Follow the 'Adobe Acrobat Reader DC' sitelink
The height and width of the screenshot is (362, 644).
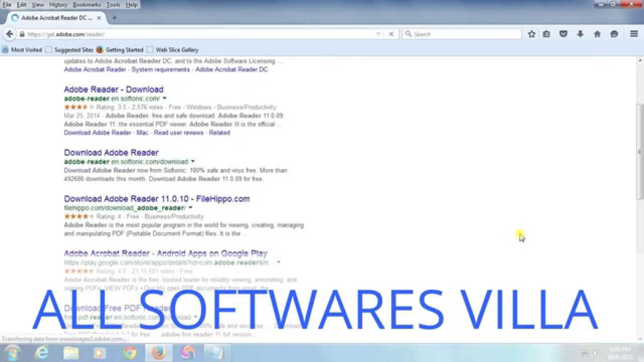pyautogui.click(x=231, y=69)
